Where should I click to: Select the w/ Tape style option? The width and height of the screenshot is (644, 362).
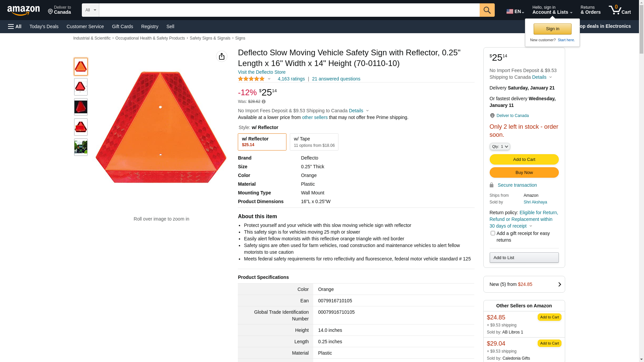[314, 142]
